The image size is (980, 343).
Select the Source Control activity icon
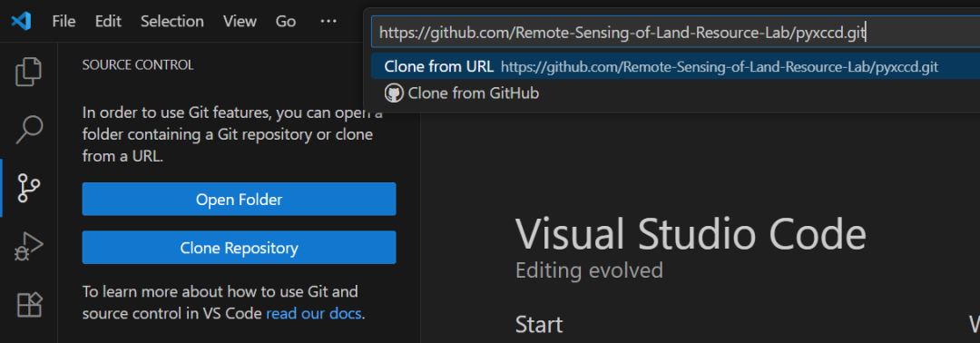(29, 188)
